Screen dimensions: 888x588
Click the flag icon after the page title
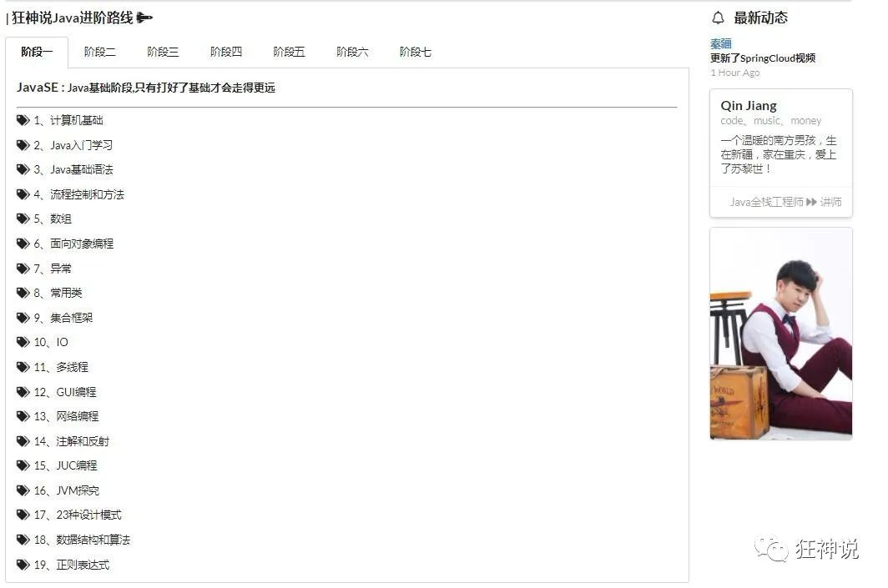(144, 17)
